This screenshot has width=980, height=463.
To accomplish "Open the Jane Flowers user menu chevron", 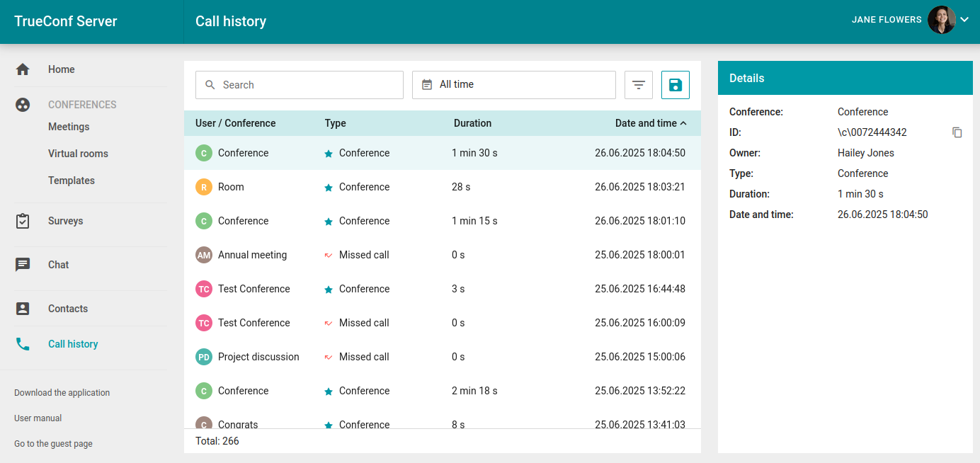I will [964, 20].
